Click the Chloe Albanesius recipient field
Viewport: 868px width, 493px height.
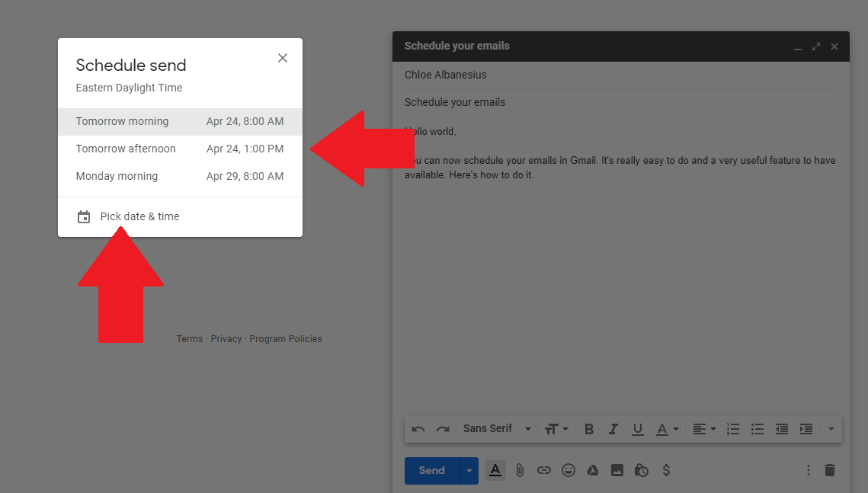(x=446, y=75)
